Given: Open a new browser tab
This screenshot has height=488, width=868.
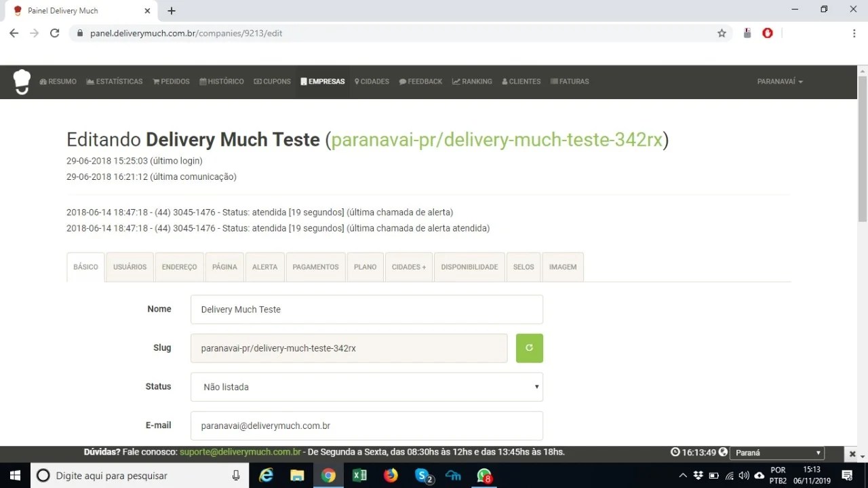Looking at the screenshot, I should click(172, 11).
